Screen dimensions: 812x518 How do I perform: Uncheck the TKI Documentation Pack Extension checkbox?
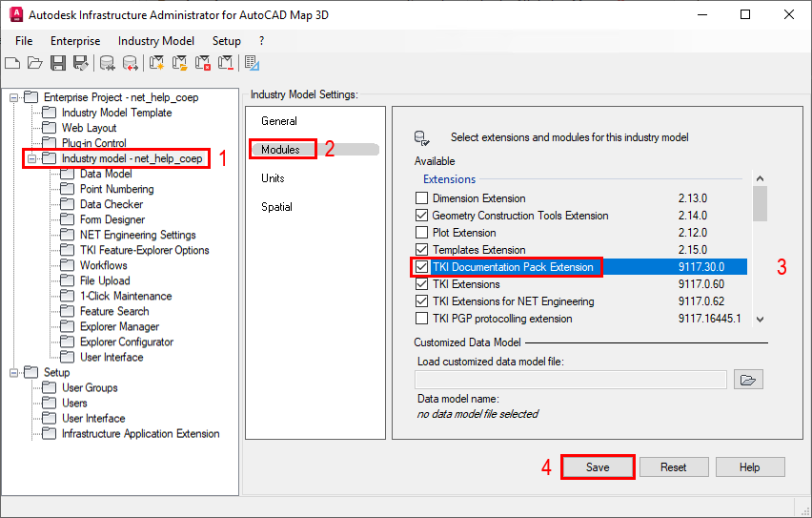(422, 267)
